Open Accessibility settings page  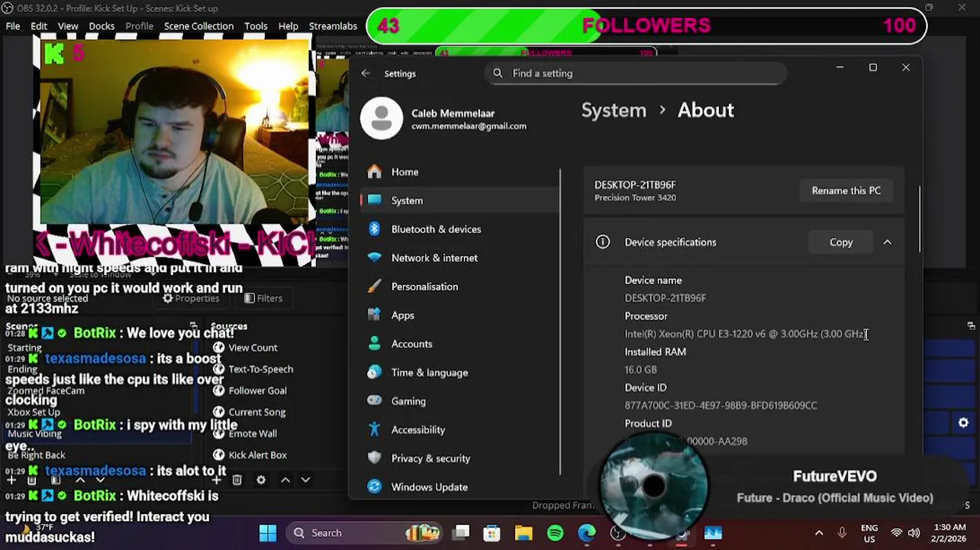pos(460,429)
